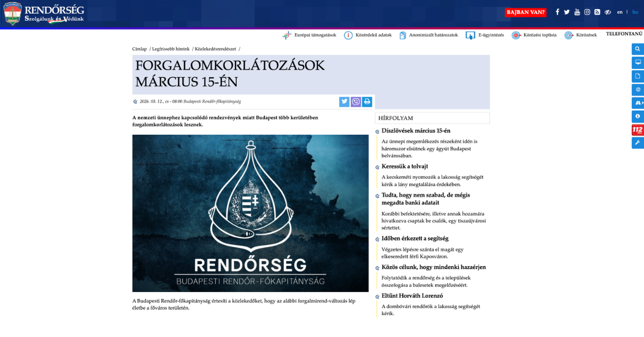Open the police Facebook page icon

point(557,12)
